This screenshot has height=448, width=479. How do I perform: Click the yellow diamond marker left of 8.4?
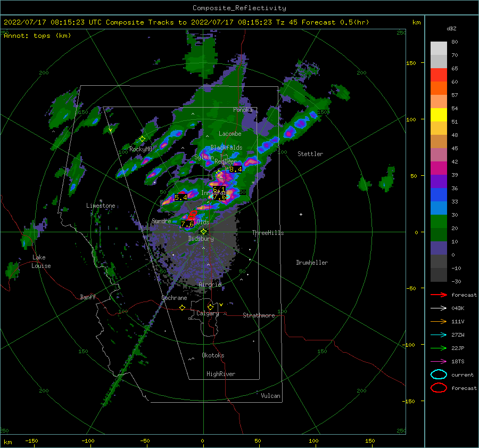219,173
